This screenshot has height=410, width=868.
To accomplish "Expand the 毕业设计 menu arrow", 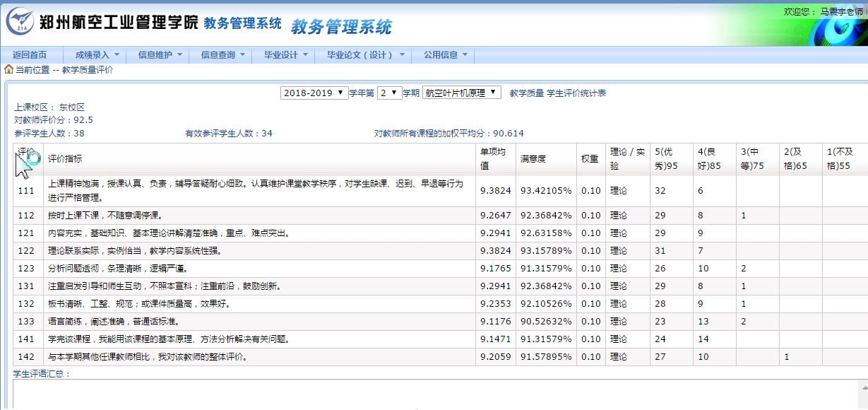I will pos(306,55).
